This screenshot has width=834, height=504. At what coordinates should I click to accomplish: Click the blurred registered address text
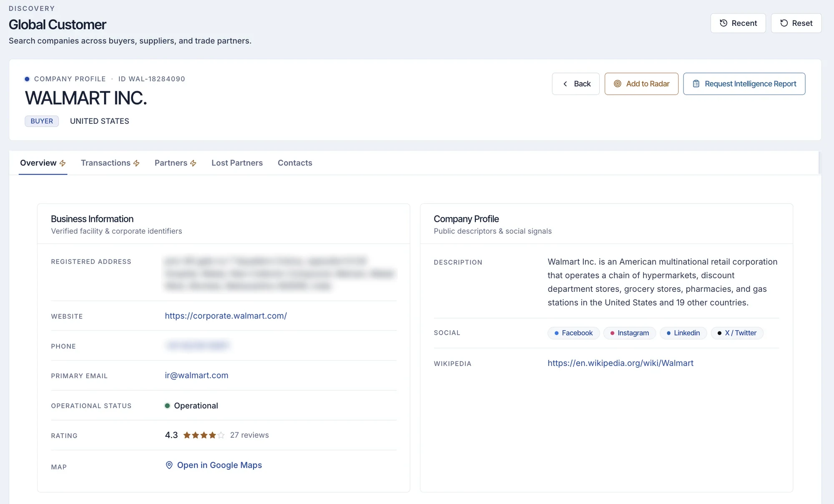(x=279, y=273)
